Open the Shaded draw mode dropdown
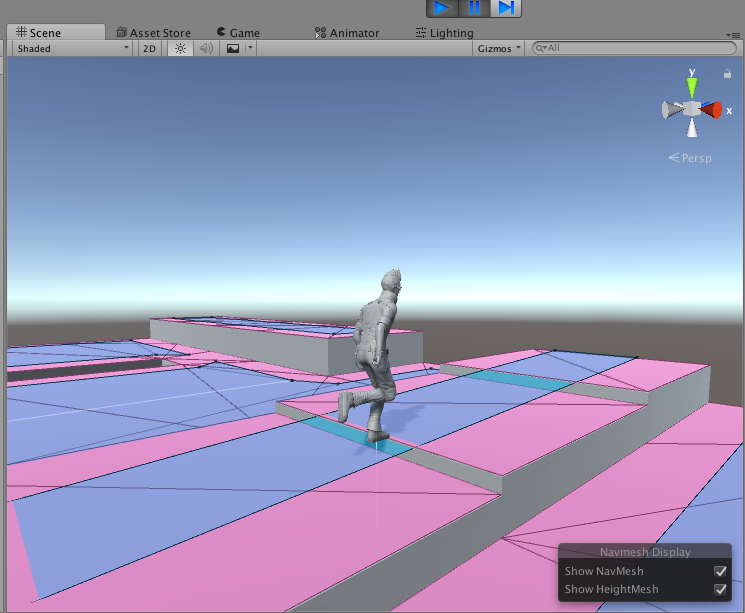This screenshot has height=613, width=745. (x=72, y=48)
